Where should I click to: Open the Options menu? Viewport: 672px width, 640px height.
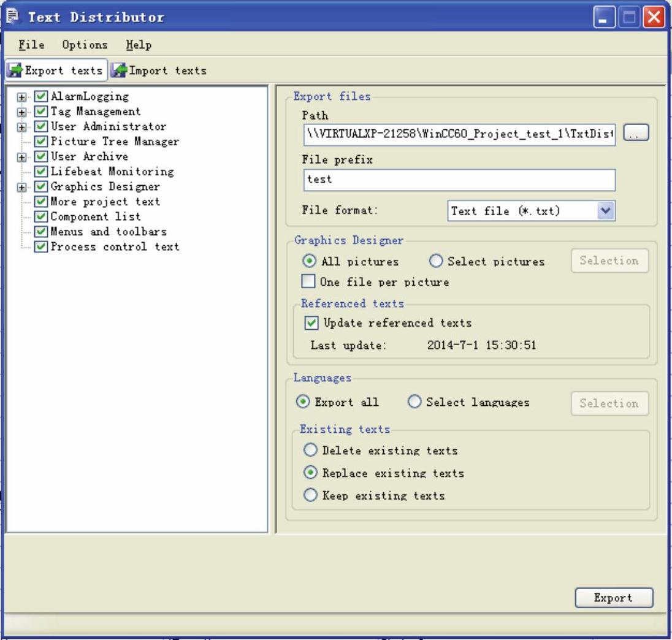85,45
